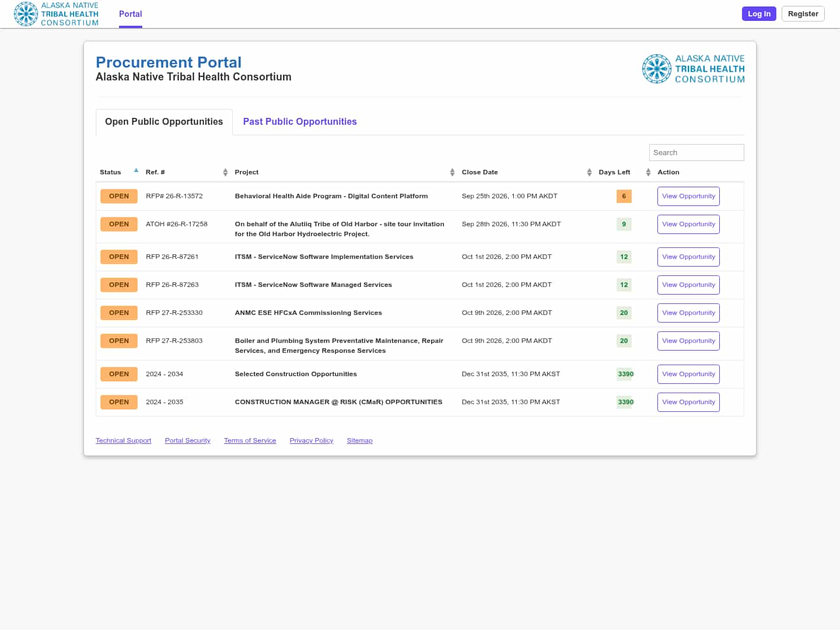Viewport: 840px width, 630px height.
Task: Click the days-left badge showing 9
Action: point(624,224)
